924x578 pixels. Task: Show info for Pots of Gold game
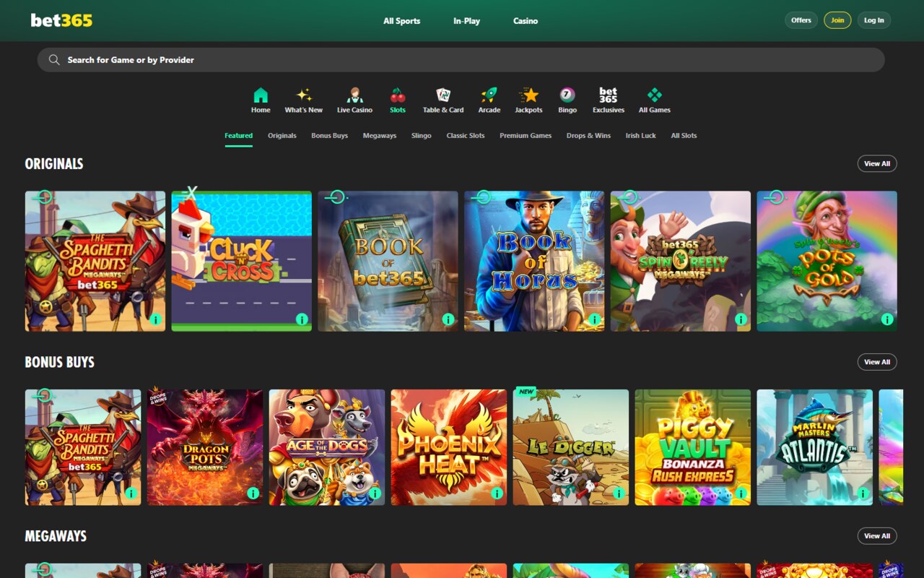pos(887,319)
